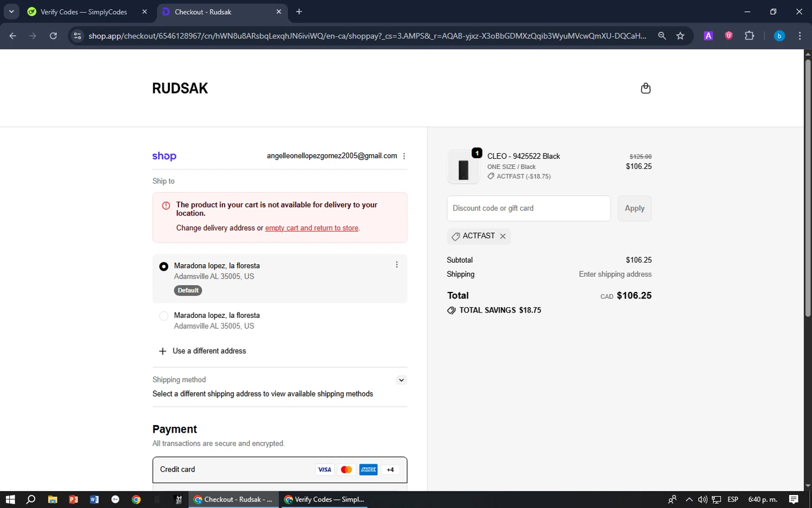Viewport: 812px width, 508px height.
Task: Apply the discount code
Action: 634,209
